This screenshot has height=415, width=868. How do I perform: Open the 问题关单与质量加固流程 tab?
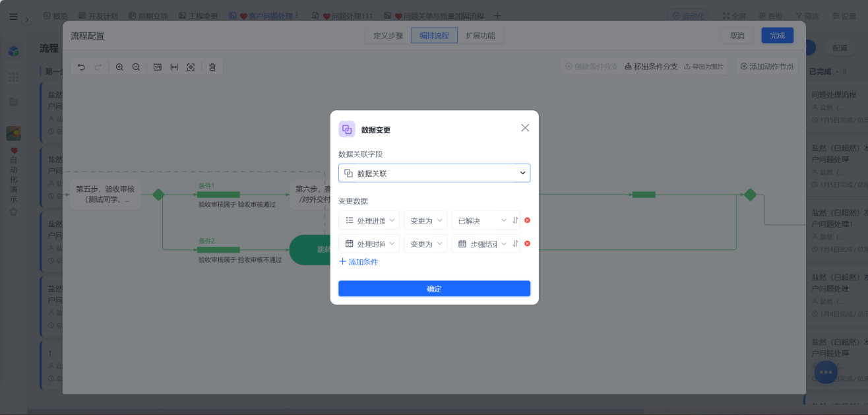435,16
